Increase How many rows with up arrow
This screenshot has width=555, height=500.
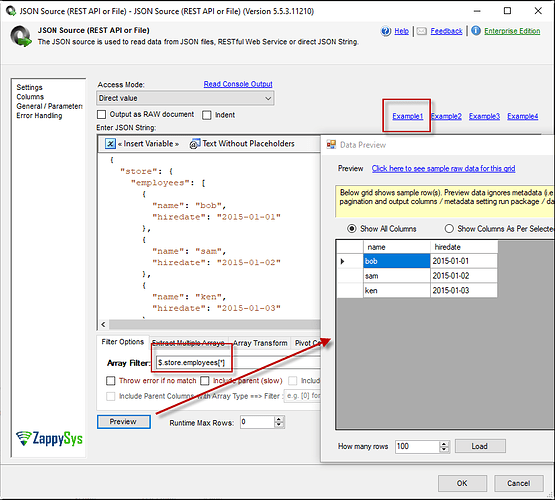coord(445,444)
